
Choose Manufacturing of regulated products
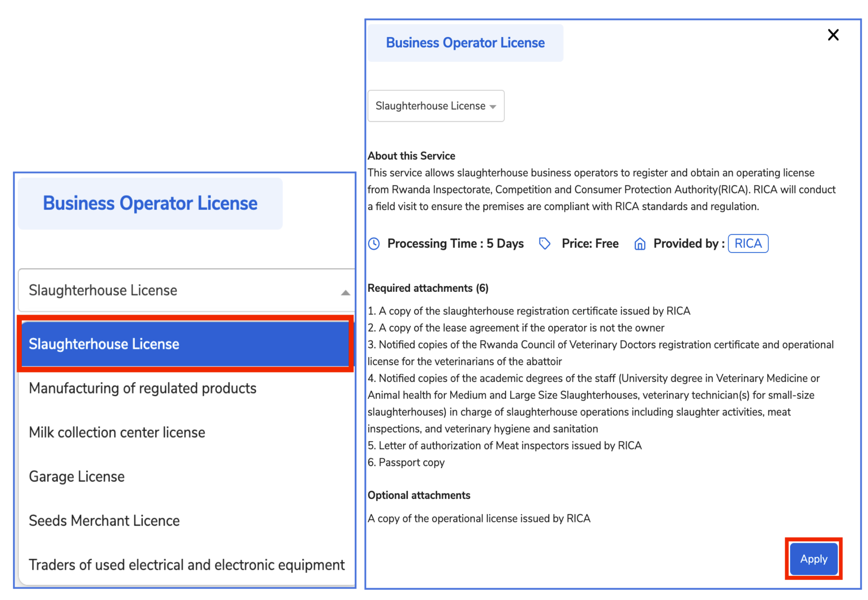pyautogui.click(x=143, y=388)
